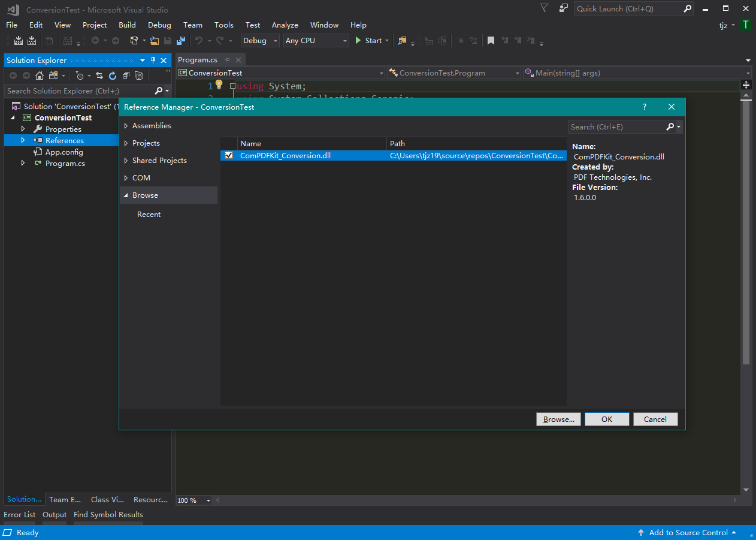
Task: Click the Quick Launch magnifier icon
Action: 688,8
